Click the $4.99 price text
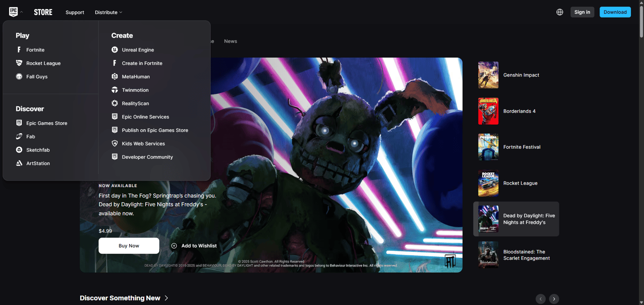The image size is (644, 305). pyautogui.click(x=105, y=231)
